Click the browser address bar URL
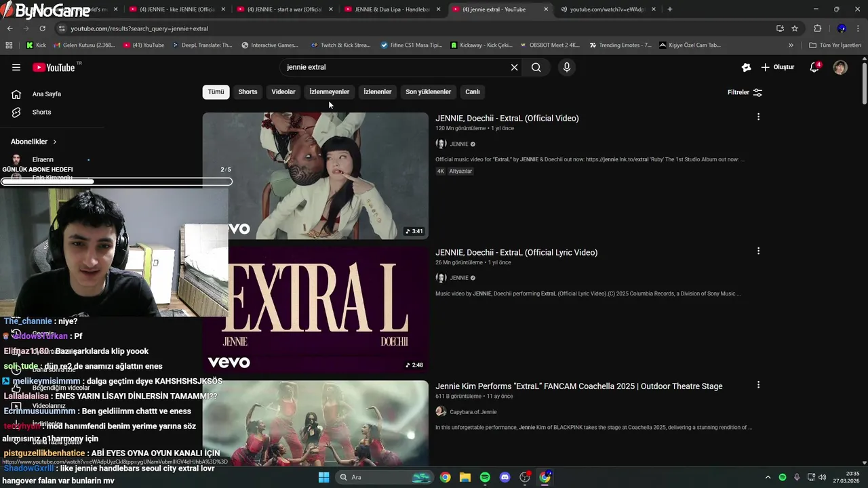868x488 pixels. click(139, 28)
